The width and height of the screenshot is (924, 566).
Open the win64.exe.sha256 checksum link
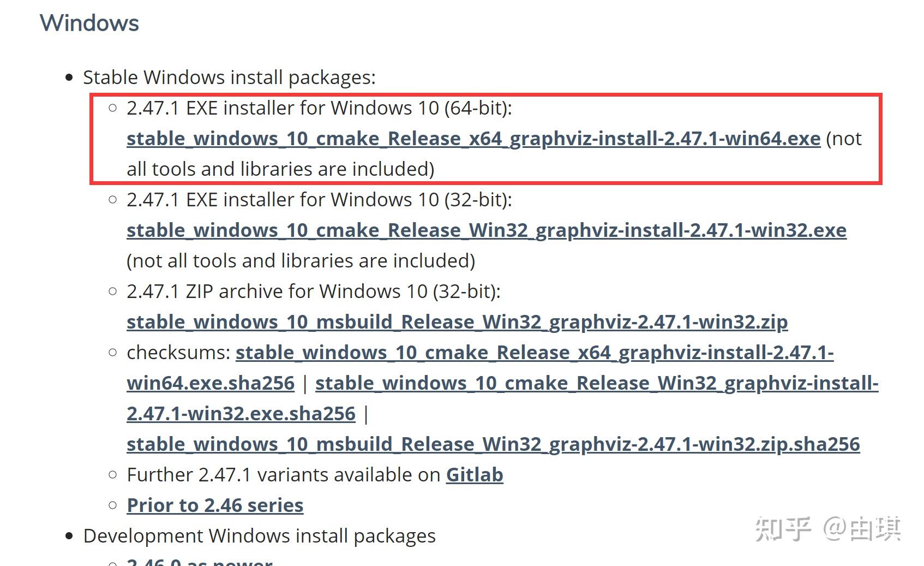pyautogui.click(x=534, y=353)
